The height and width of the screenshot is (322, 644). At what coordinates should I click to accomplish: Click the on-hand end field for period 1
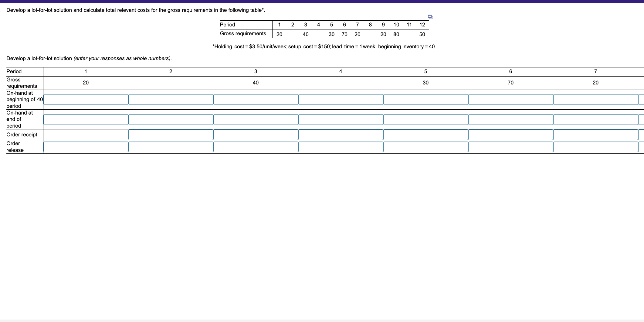[x=86, y=119]
